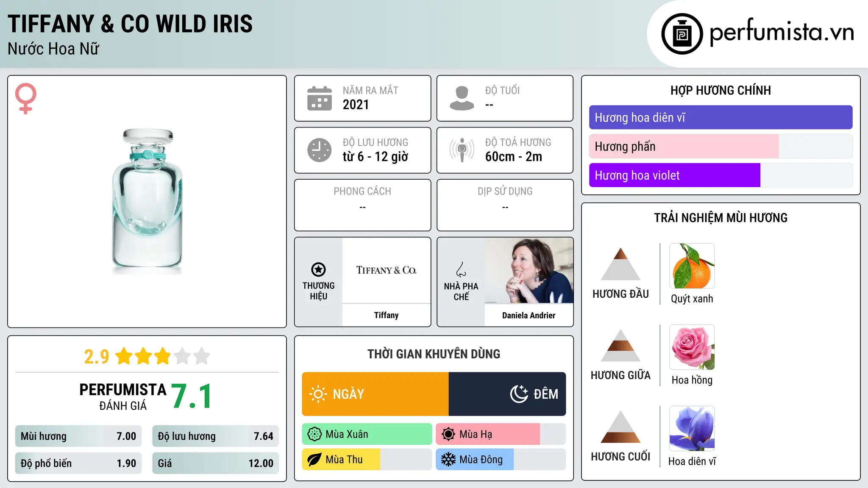
Task: Select the sun icon for Mùa Hạ
Action: click(x=448, y=434)
